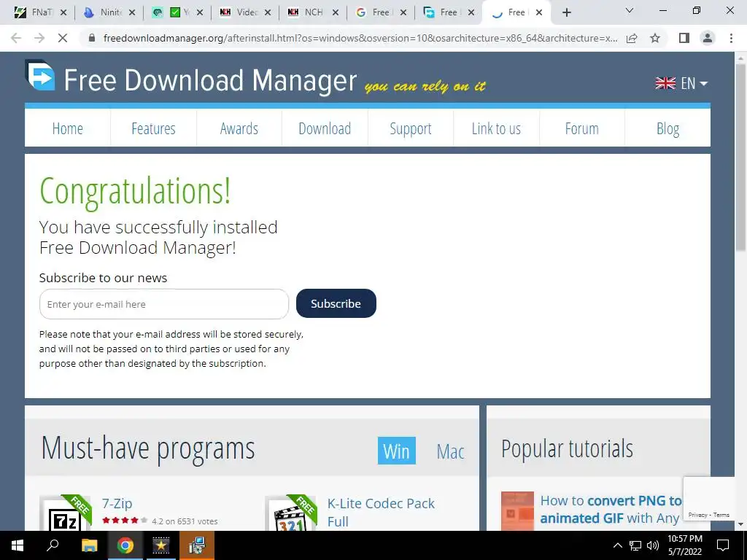Click the K-Lite Codec Pack icon
This screenshot has width=747, height=560.
pos(290,513)
